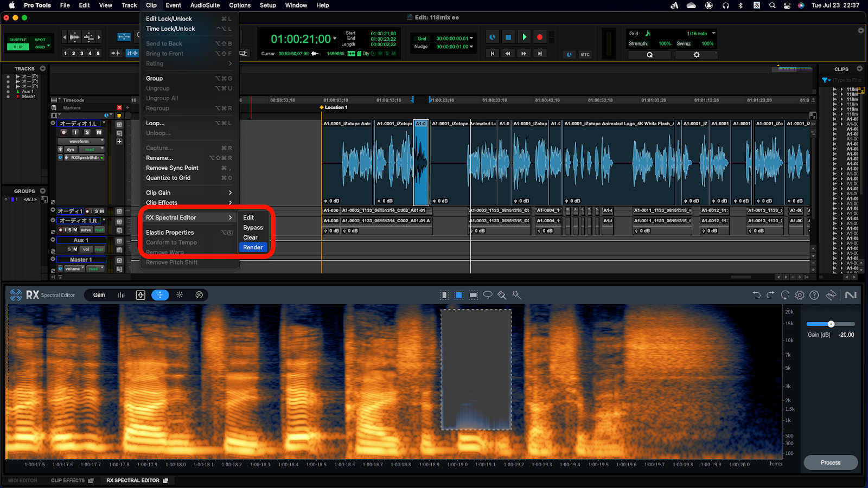Open the RX help question mark icon
The image size is (868, 488).
[x=814, y=295]
